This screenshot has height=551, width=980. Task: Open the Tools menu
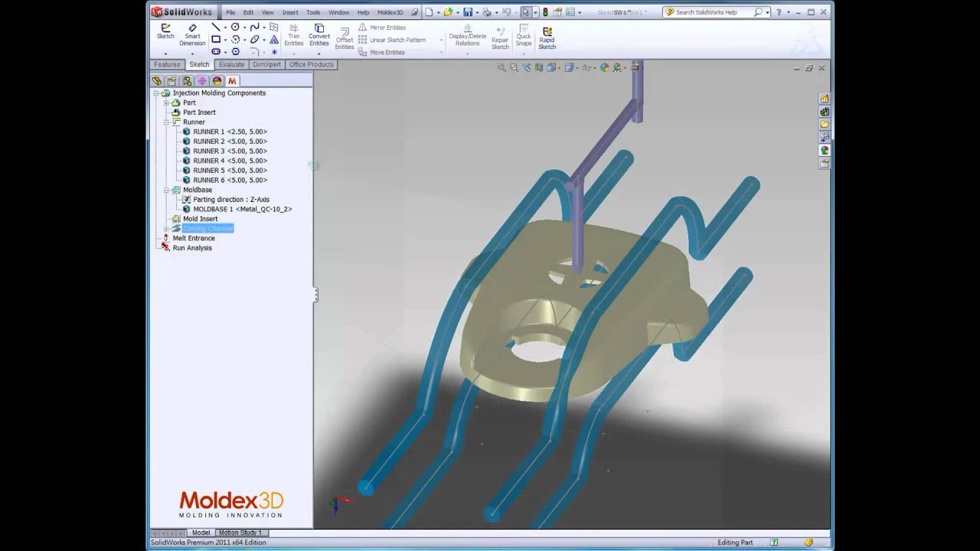(313, 12)
